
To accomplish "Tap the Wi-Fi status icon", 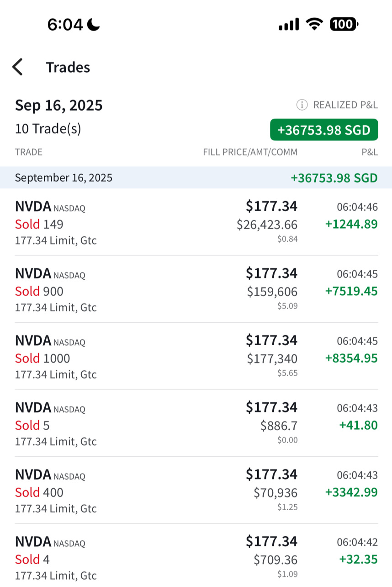I will [x=314, y=24].
